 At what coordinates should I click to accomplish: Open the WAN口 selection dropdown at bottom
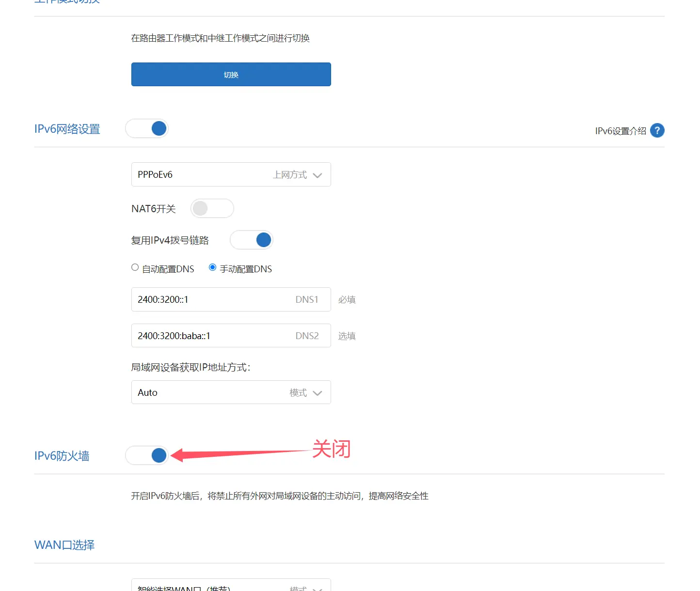click(x=231, y=587)
